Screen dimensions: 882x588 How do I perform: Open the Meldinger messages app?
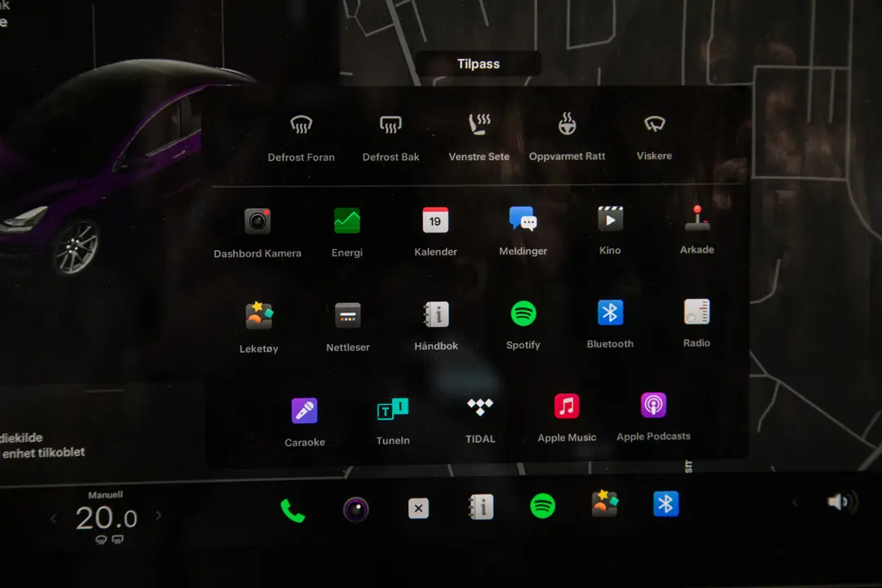pos(523,230)
